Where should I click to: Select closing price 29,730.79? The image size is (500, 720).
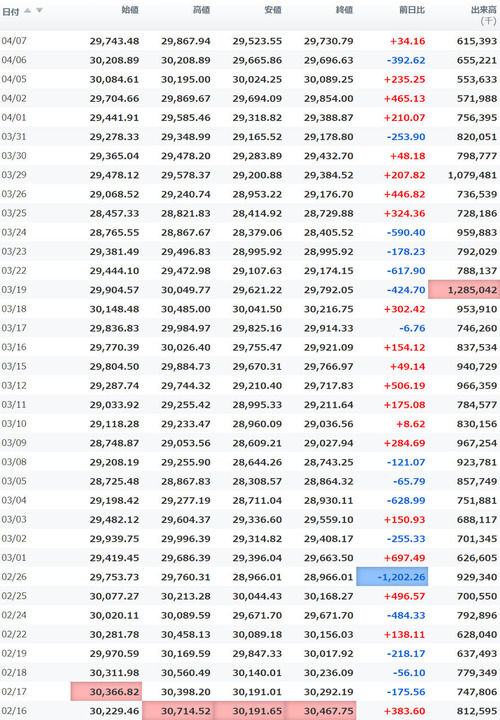328,41
